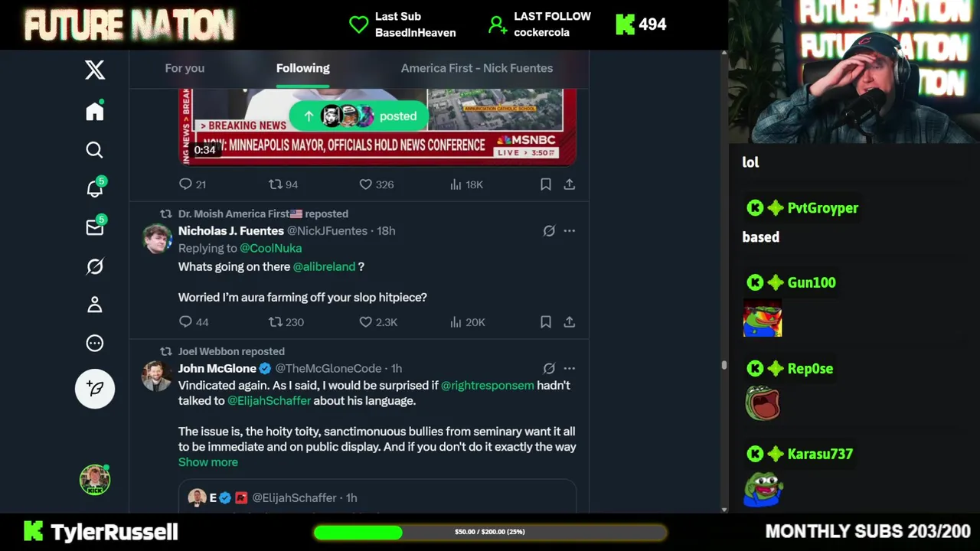
Task: Click chat username PvtGroyper
Action: click(823, 208)
